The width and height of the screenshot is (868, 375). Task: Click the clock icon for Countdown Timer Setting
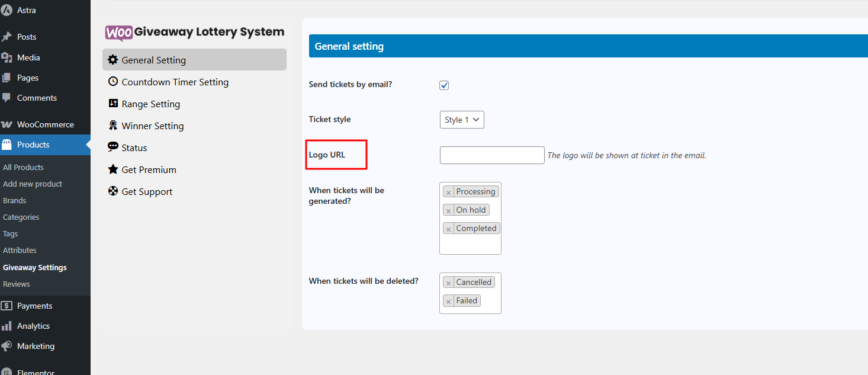[x=112, y=82]
